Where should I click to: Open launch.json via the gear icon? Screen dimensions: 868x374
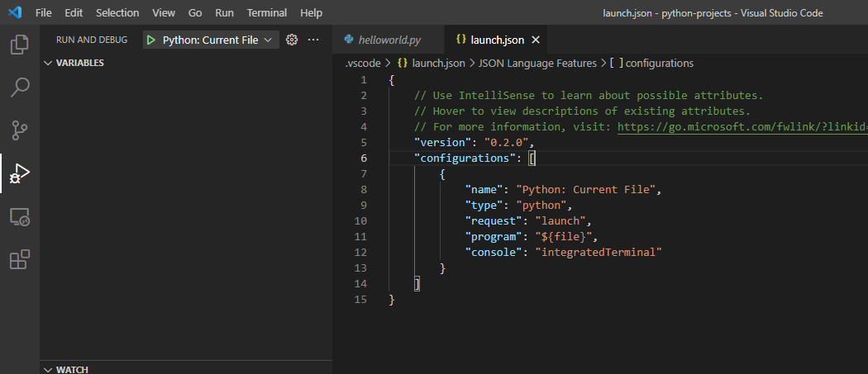point(291,40)
